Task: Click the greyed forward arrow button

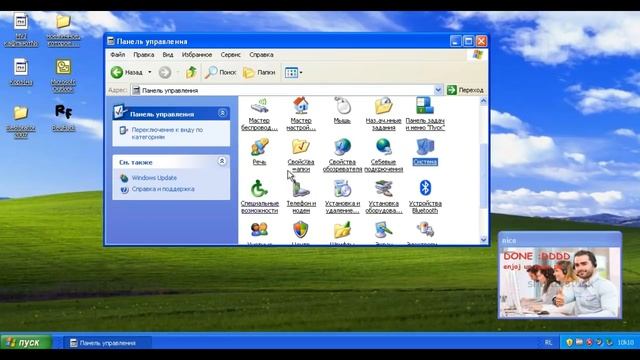Action: click(x=165, y=73)
